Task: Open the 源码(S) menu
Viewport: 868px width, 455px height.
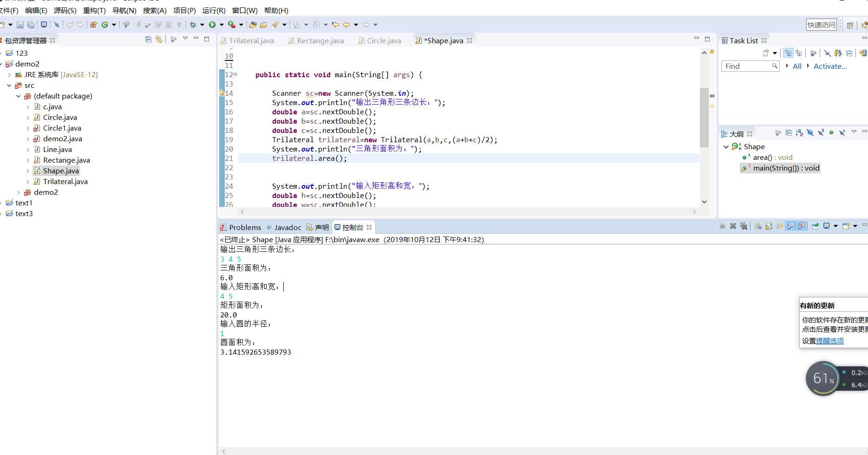Action: [x=65, y=10]
